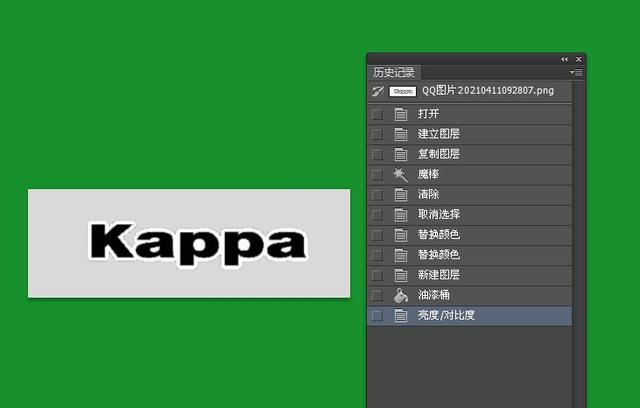Screen dimensions: 640x408
Task: Click the document icon beside 取消选择
Action: pyautogui.click(x=401, y=215)
